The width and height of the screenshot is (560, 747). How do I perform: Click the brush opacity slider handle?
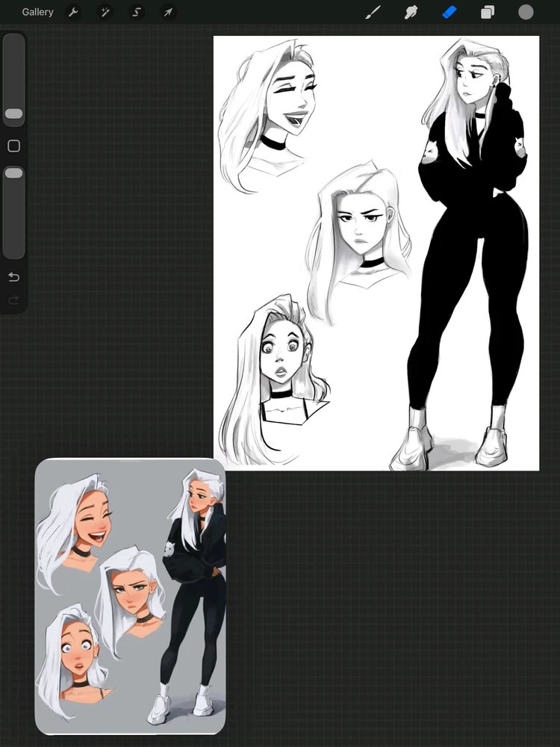coord(13,173)
